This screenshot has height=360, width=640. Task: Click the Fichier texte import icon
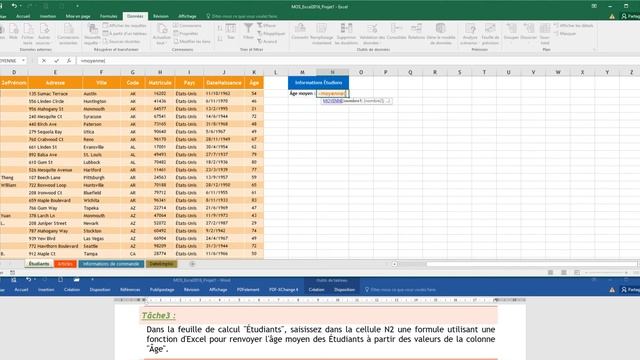coord(28,29)
